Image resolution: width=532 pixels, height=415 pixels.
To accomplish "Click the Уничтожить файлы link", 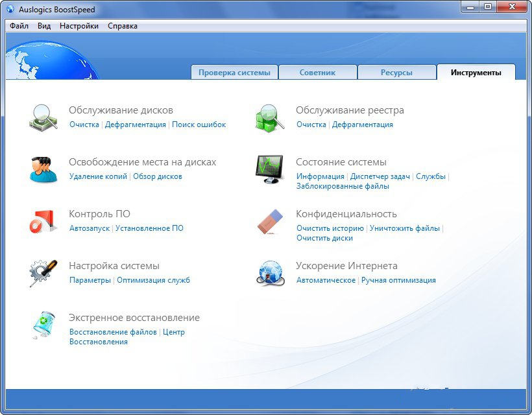I will tap(405, 228).
